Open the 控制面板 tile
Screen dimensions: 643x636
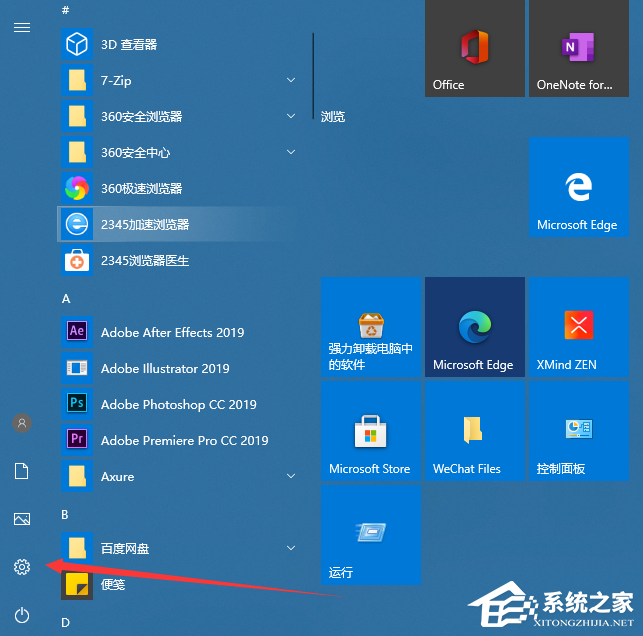579,431
